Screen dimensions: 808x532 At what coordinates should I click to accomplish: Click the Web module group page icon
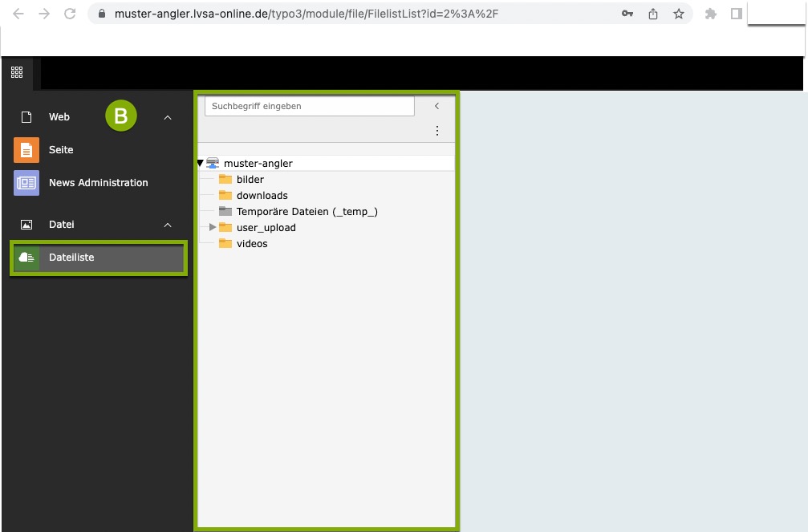[x=26, y=117]
